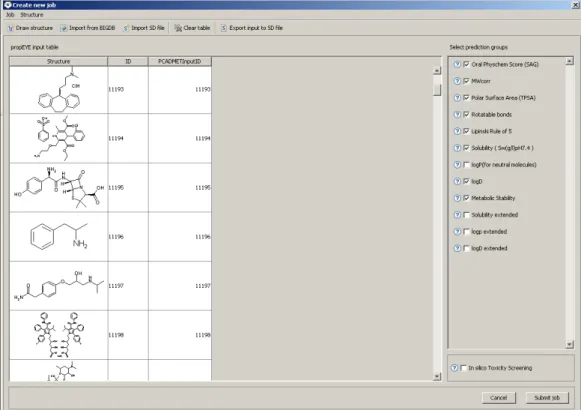Screen dimensions: 581x410
Task: Enable Solubility extended checkbox
Action: [467, 215]
